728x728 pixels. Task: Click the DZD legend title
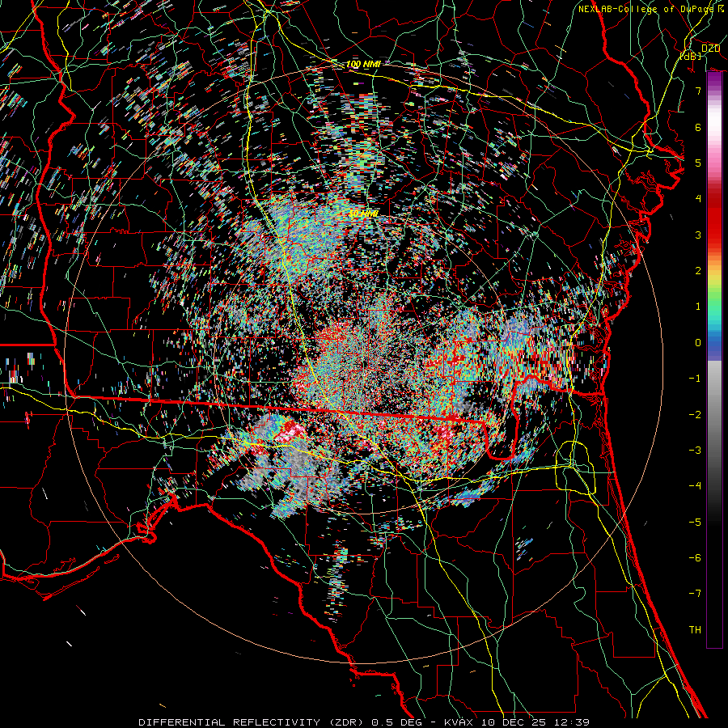point(710,49)
